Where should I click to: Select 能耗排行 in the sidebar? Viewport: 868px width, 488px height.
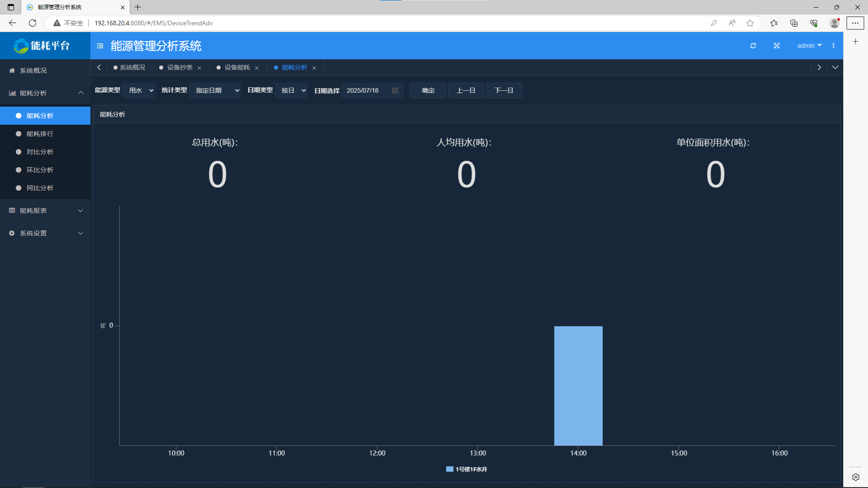pos(40,134)
